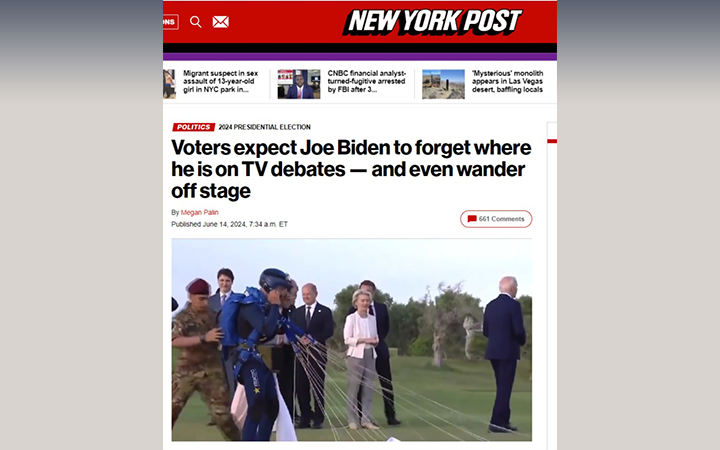Click the desert monolith story thumbnail
The height and width of the screenshot is (450, 720).
(443, 84)
